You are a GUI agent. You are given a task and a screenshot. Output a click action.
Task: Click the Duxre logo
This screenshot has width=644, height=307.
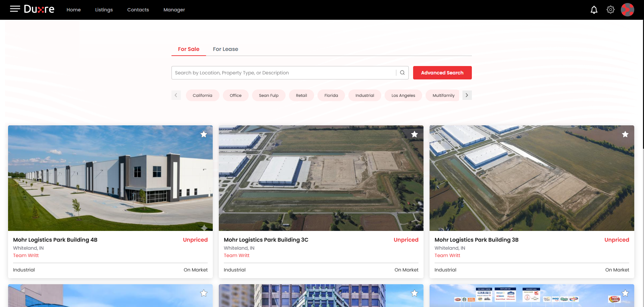(x=39, y=9)
